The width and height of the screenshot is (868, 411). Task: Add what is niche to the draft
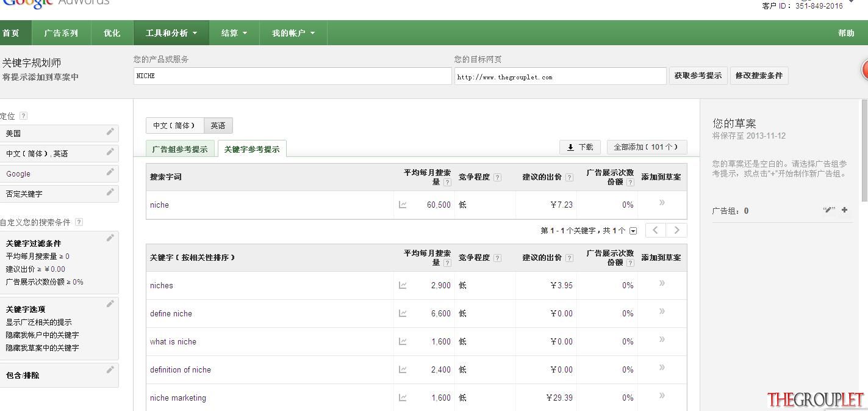662,340
